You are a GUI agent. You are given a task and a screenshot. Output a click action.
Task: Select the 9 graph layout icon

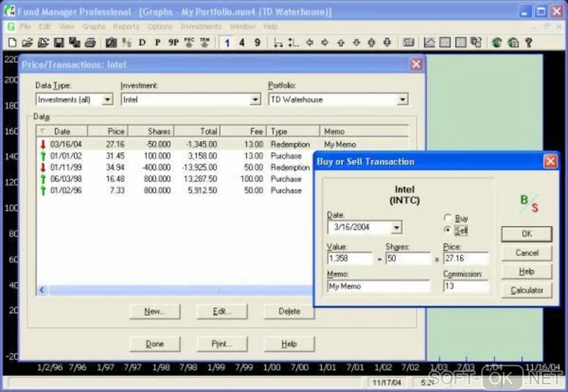click(257, 43)
